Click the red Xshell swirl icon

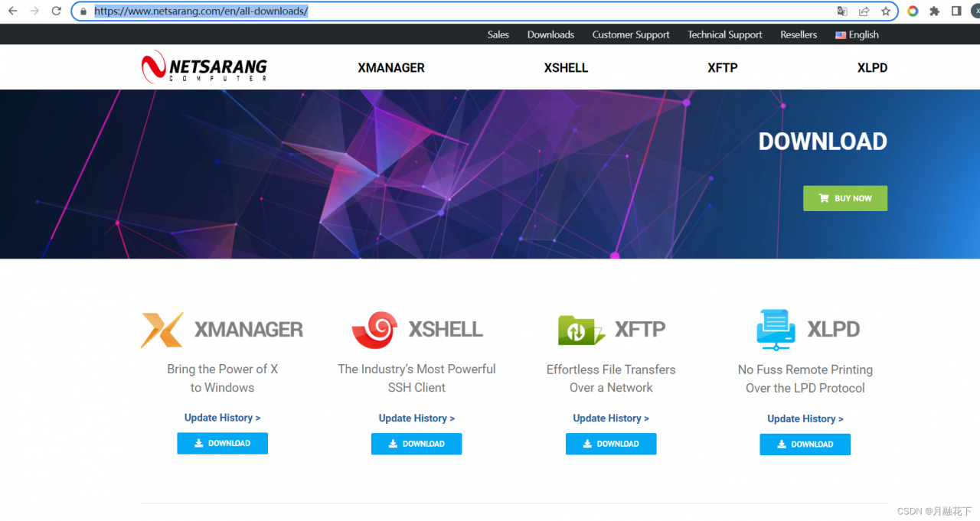(x=374, y=330)
